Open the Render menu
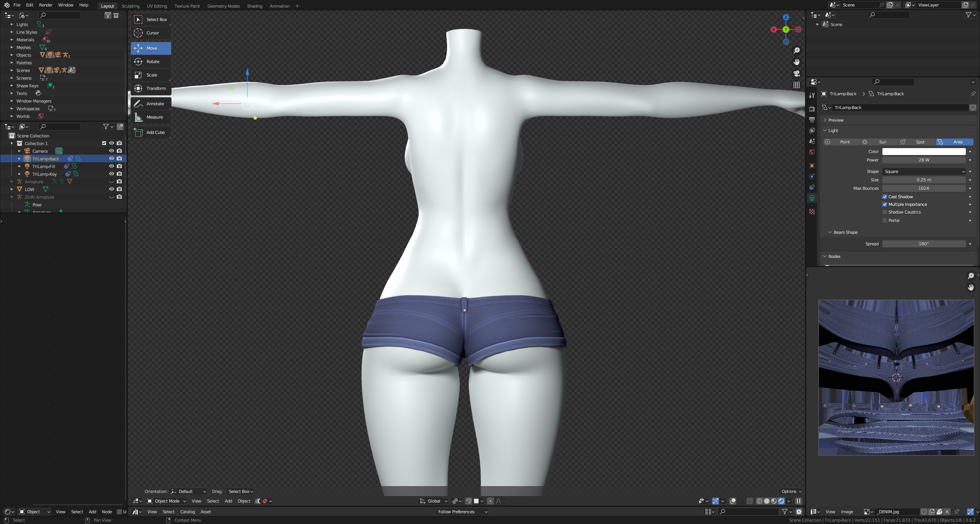980x524 pixels. click(46, 5)
